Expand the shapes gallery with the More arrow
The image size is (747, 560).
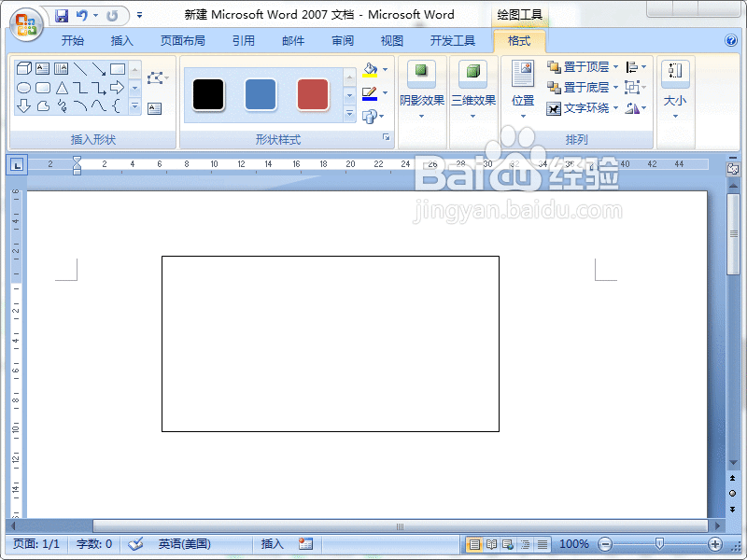(x=134, y=107)
